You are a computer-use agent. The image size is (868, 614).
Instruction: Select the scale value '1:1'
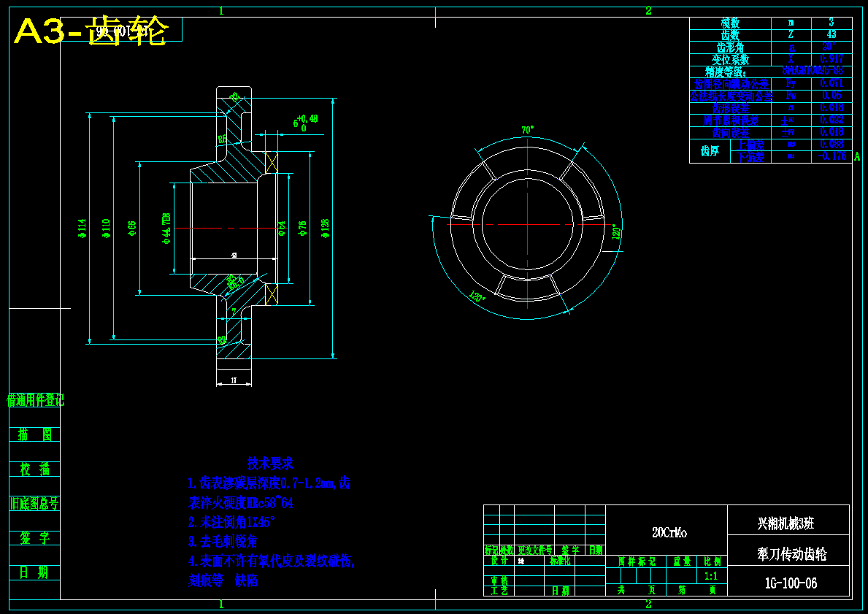[x=711, y=576]
